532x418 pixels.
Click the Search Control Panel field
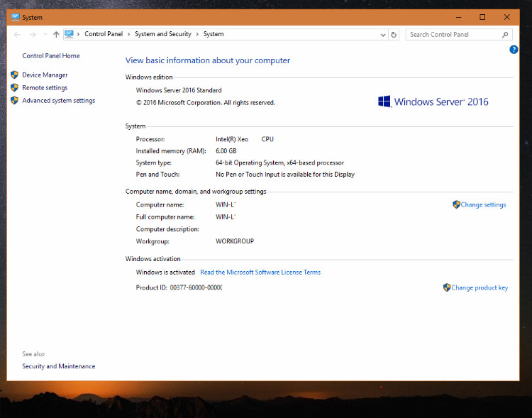[x=459, y=34]
